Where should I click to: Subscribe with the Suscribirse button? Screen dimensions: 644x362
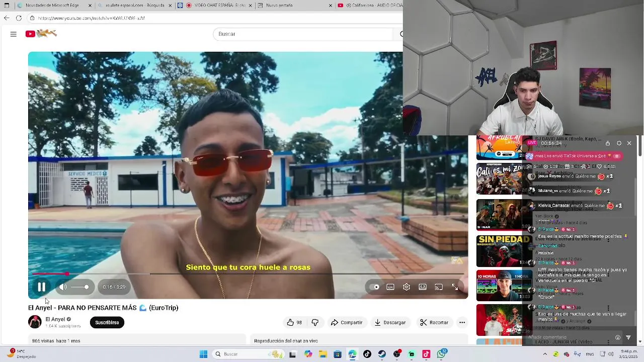click(107, 322)
